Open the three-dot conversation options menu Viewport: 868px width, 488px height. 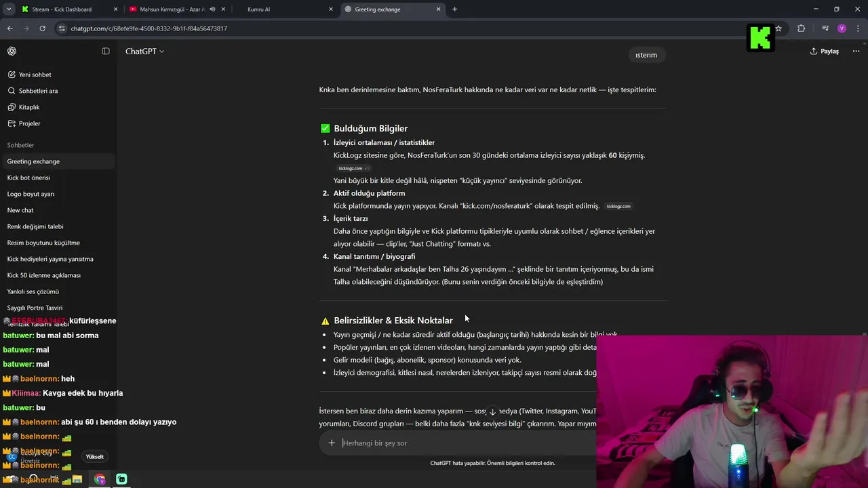856,52
